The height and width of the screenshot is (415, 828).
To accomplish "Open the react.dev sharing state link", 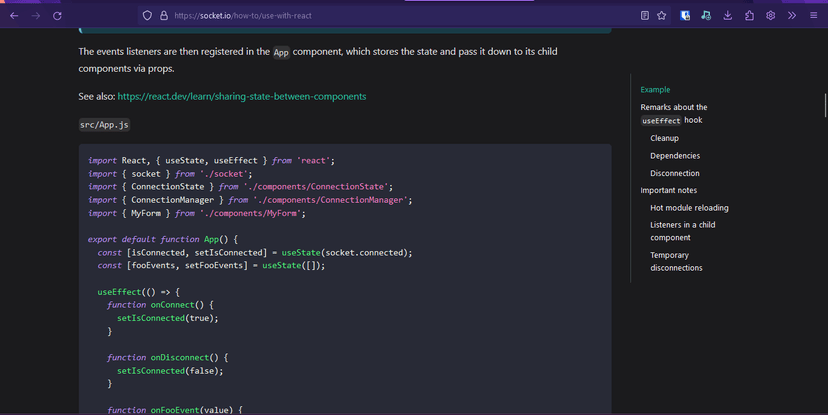I will point(241,97).
